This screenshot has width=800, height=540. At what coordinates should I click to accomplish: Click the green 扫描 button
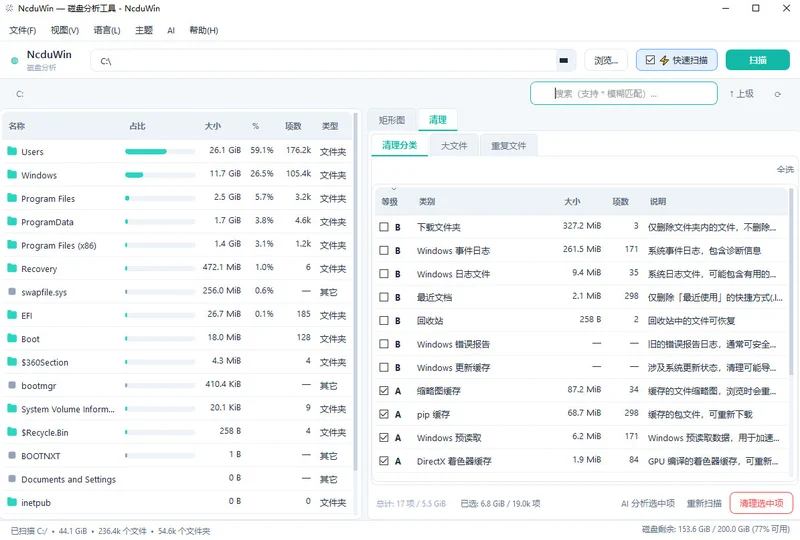[x=758, y=60]
